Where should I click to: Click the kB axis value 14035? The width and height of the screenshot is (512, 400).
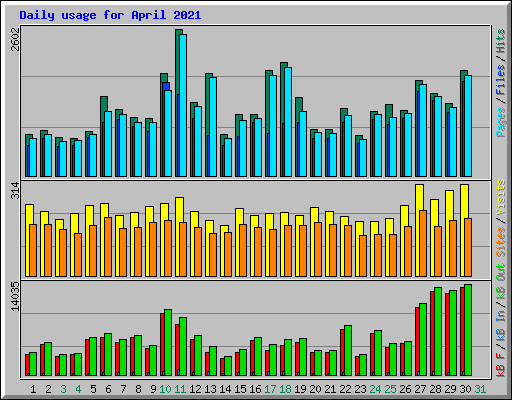tap(15, 296)
